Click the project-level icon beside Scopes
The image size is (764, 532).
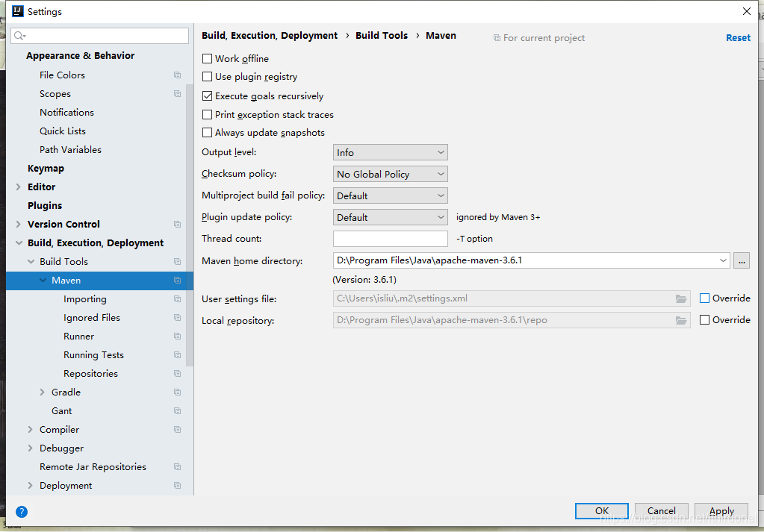pos(177,93)
